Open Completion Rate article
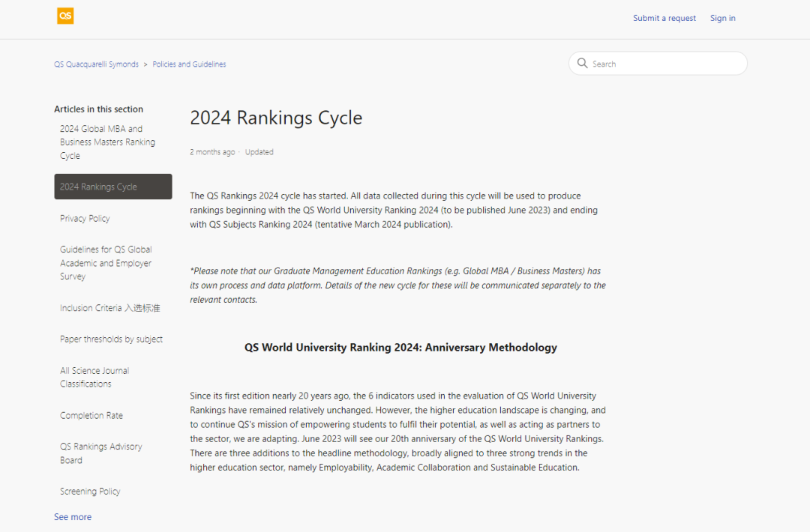The height and width of the screenshot is (532, 810). pos(91,415)
